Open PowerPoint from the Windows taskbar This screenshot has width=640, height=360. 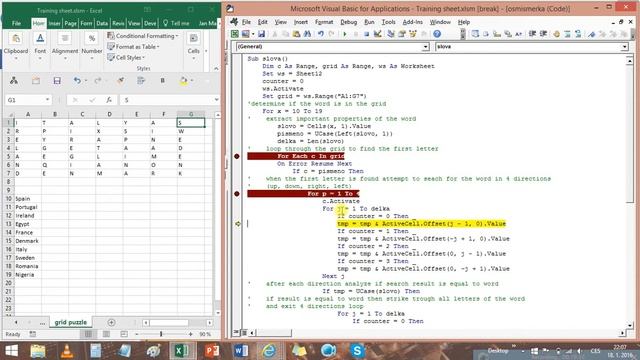tap(211, 351)
